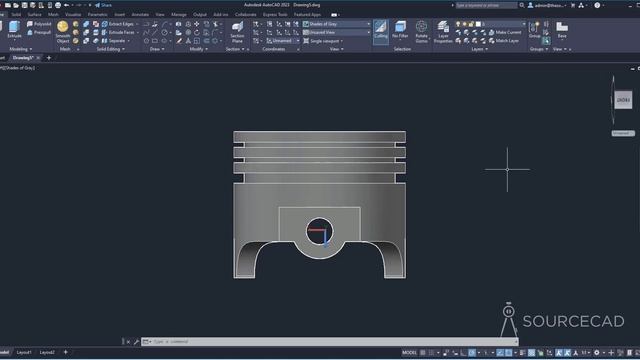Screen dimensions: 640x360
Task: Click the layer color white swatch
Action: click(x=478, y=24)
